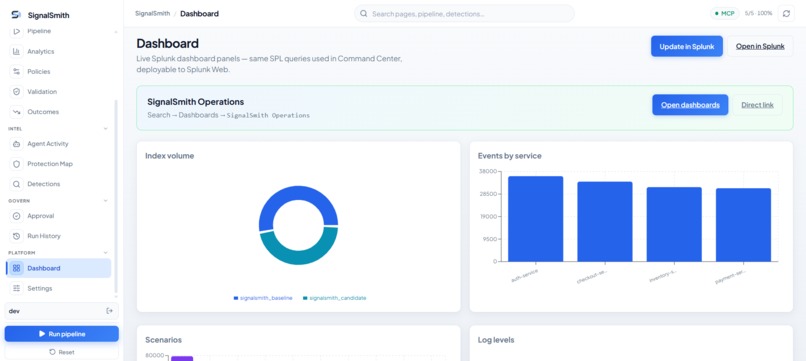Click the SignalSmith logo icon

coord(16,15)
